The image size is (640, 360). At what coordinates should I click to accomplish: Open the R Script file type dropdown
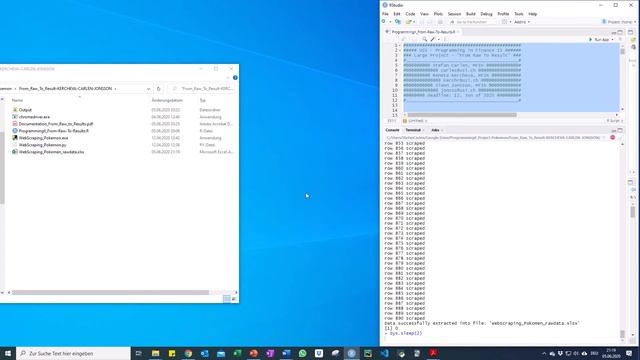tap(614, 121)
